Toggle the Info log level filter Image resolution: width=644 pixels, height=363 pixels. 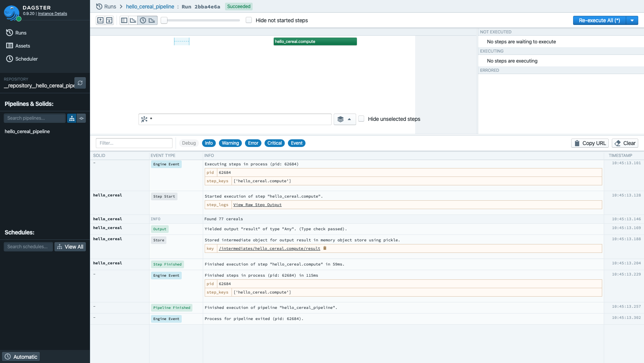209,143
